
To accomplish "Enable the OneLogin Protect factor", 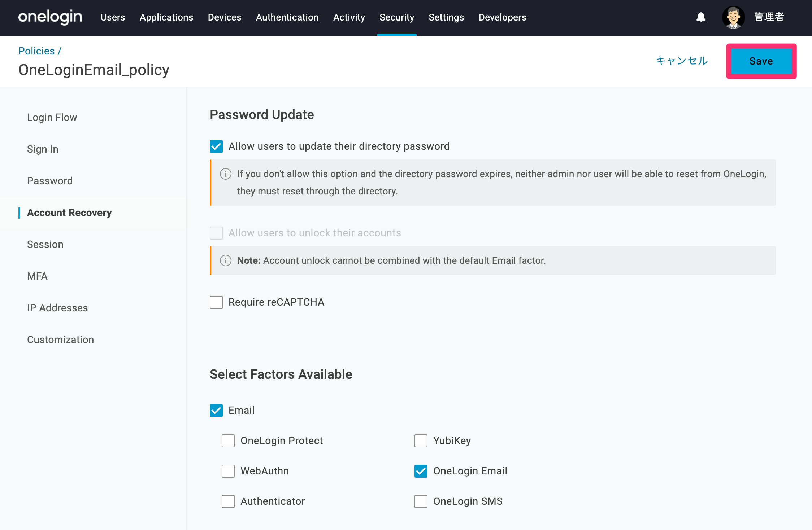I will click(x=228, y=441).
